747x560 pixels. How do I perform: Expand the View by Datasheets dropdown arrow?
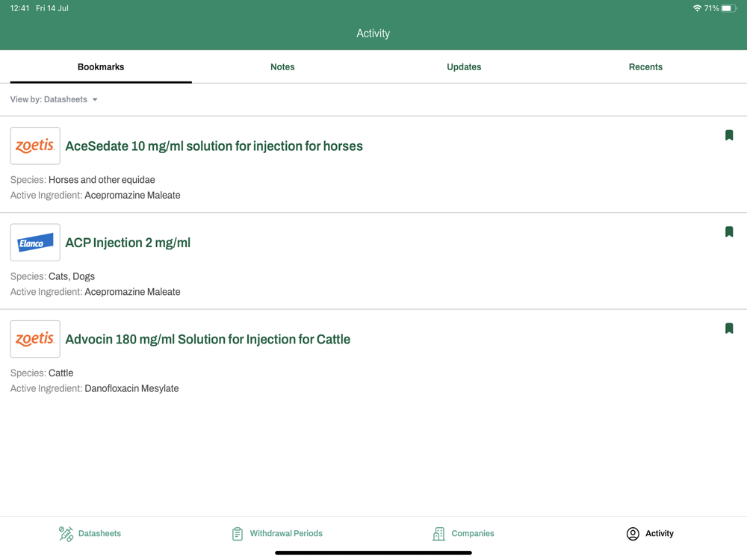tap(95, 99)
